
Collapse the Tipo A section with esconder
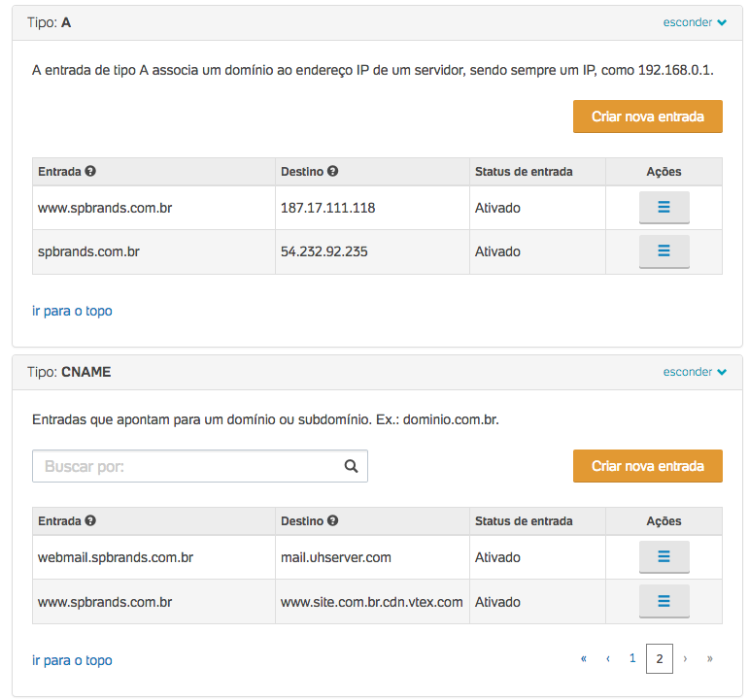[x=695, y=22]
